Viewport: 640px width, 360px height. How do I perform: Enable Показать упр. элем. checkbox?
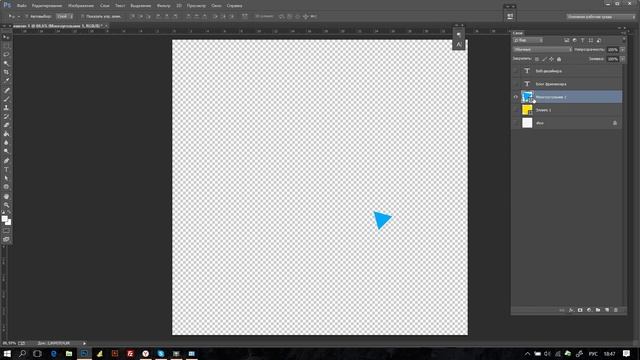(x=82, y=16)
